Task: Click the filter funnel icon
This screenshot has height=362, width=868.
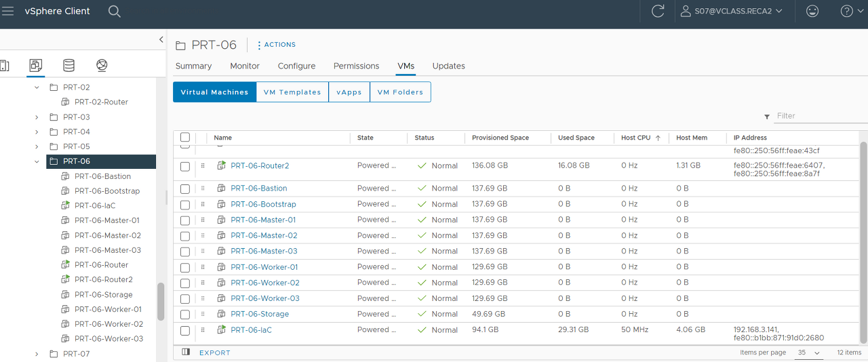Action: click(x=767, y=117)
